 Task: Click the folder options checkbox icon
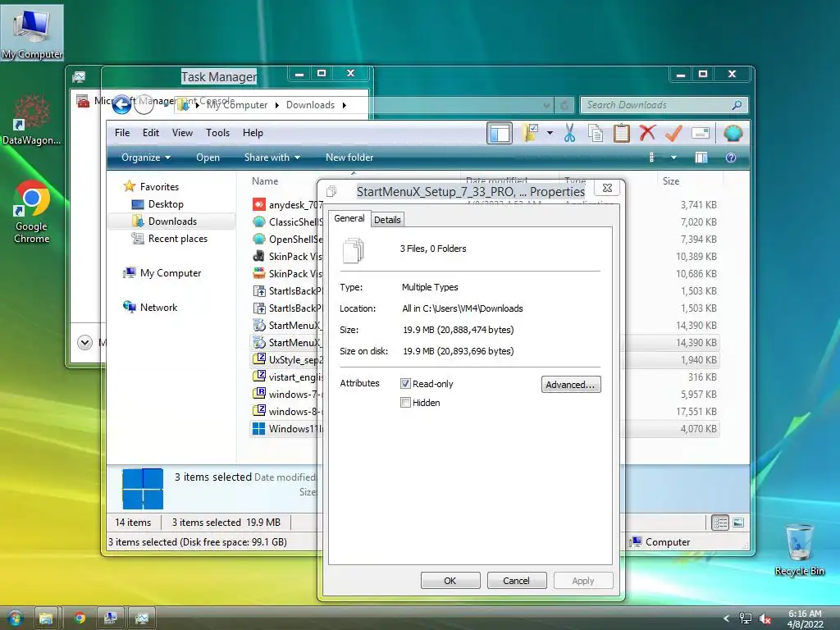point(530,133)
